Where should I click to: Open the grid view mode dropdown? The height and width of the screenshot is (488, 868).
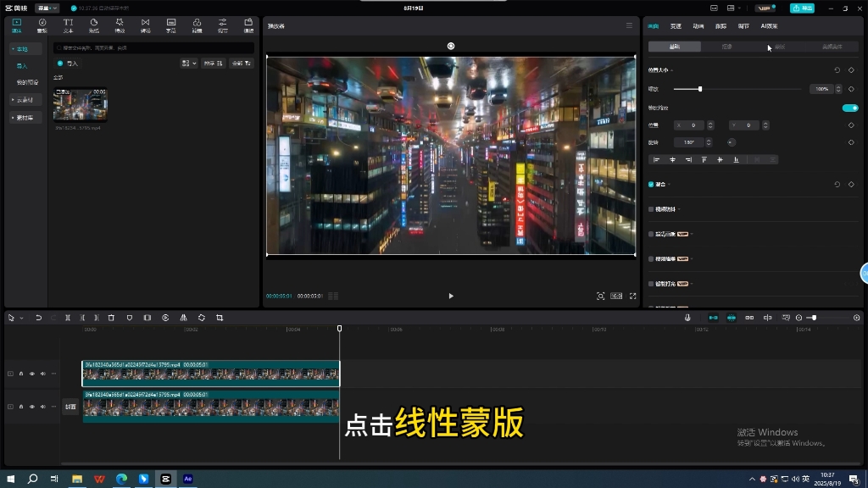(189, 64)
